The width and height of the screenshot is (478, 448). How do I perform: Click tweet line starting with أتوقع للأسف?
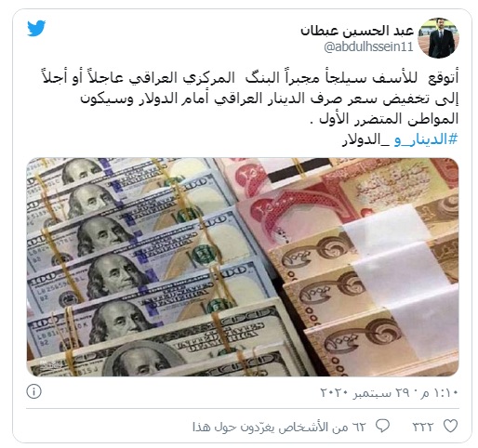pyautogui.click(x=250, y=78)
